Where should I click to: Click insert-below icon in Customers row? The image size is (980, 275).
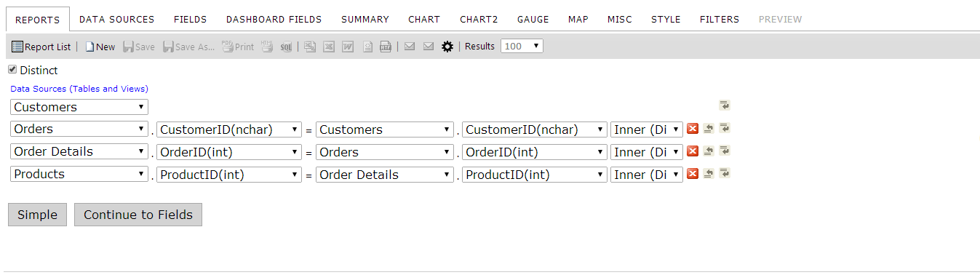pos(725,105)
